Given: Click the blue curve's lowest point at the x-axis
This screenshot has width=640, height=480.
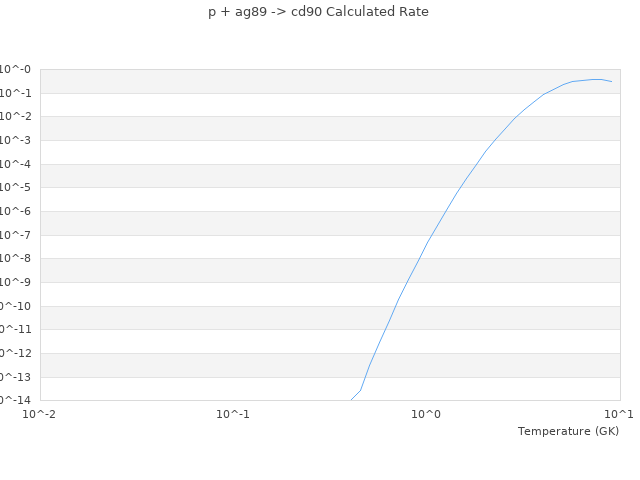Looking at the screenshot, I should click(x=351, y=400).
